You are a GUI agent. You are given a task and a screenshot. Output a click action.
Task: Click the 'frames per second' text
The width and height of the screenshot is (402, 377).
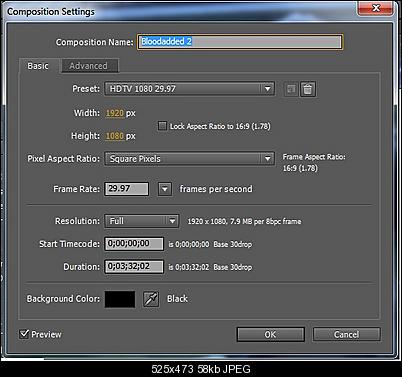[216, 189]
